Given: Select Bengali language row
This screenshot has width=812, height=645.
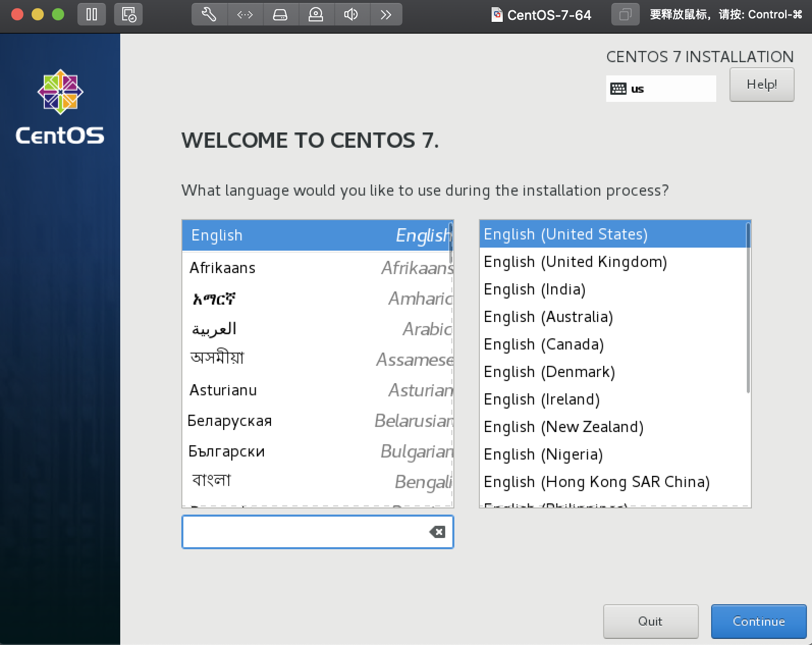Looking at the screenshot, I should click(x=317, y=482).
